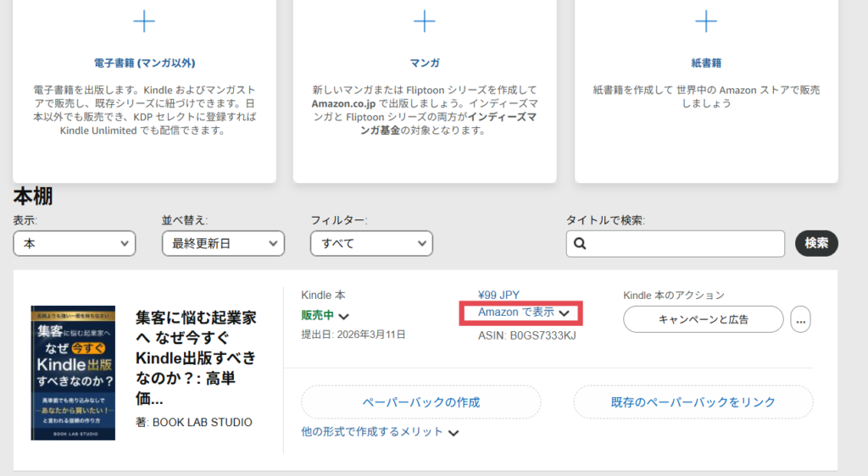
Task: Open the 電子書籍 (マンガ以外) creation link
Action: click(x=145, y=63)
